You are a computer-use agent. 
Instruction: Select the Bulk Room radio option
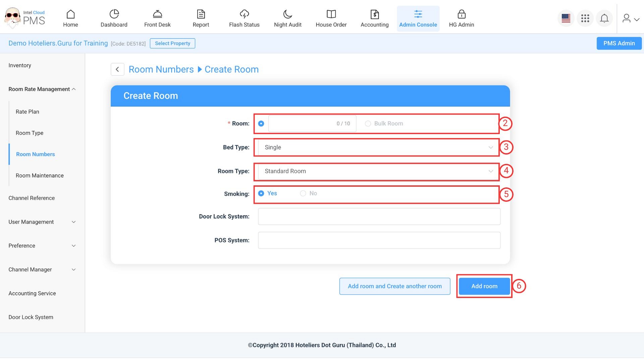pos(368,124)
